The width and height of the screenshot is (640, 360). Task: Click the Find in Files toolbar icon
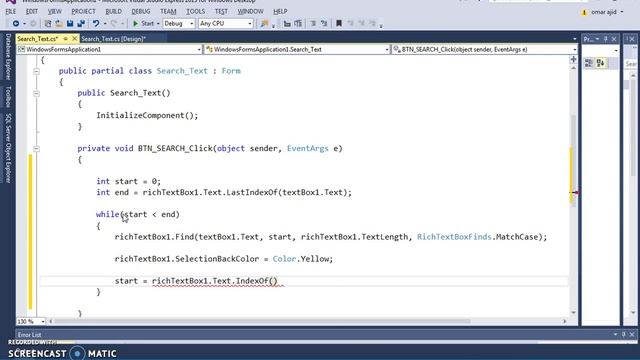tap(264, 24)
